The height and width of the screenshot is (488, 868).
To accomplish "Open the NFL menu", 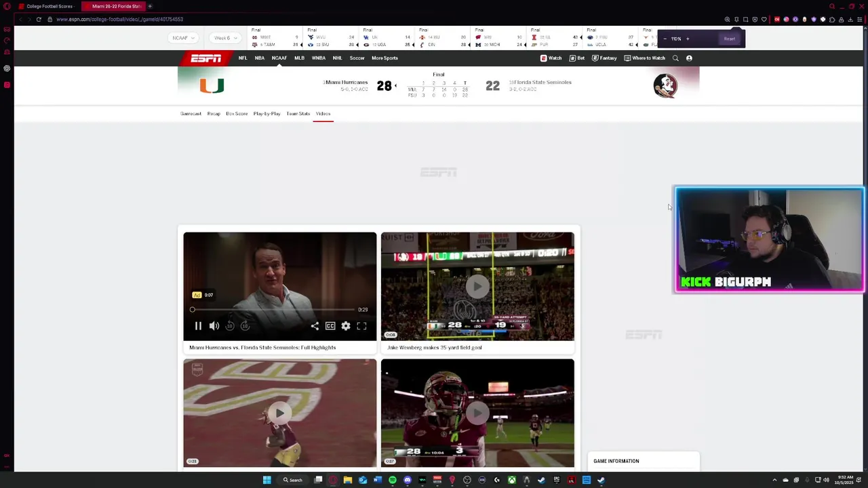I will [x=243, y=58].
